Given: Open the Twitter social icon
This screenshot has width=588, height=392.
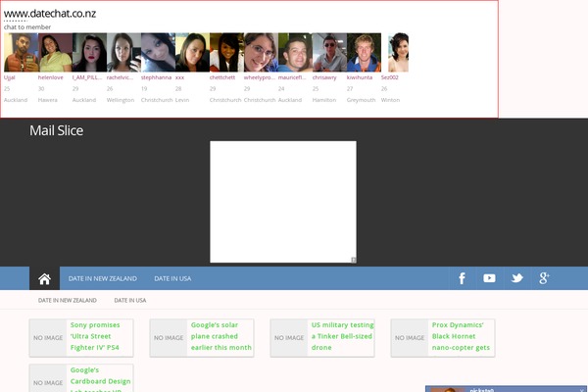Looking at the screenshot, I should pyautogui.click(x=517, y=278).
